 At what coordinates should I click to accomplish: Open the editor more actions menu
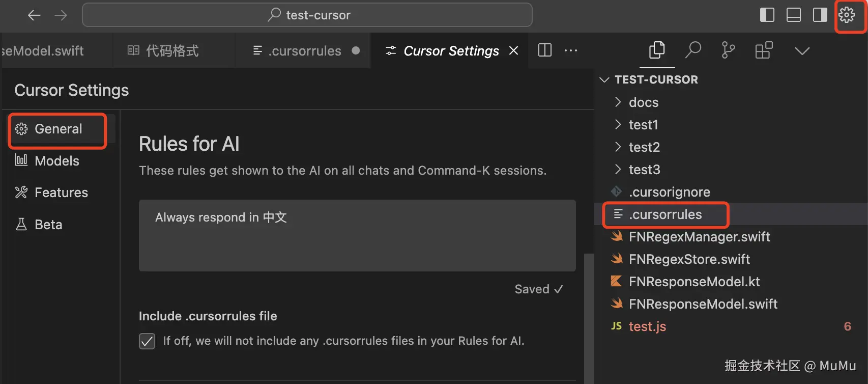[x=571, y=50]
